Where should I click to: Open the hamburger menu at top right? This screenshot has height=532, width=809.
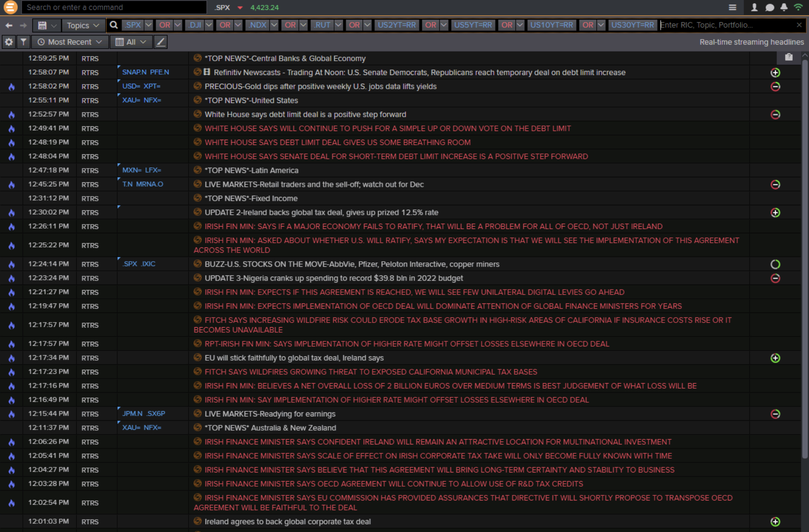coord(732,7)
